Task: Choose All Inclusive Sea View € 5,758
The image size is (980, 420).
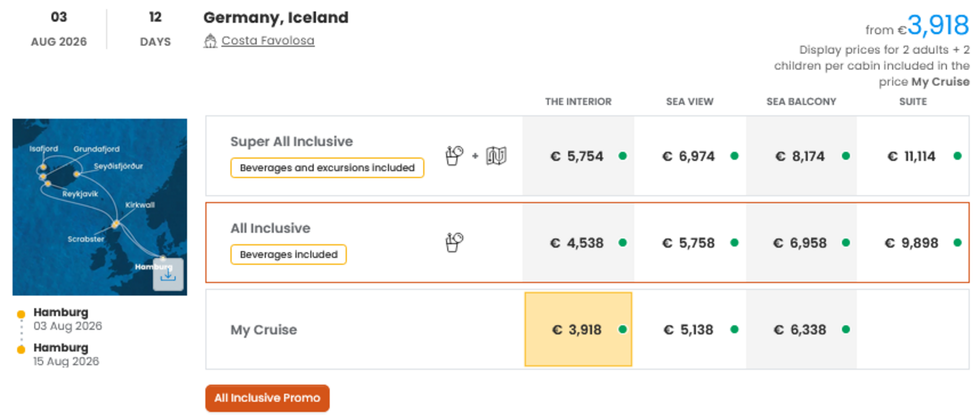Action: coord(689,243)
